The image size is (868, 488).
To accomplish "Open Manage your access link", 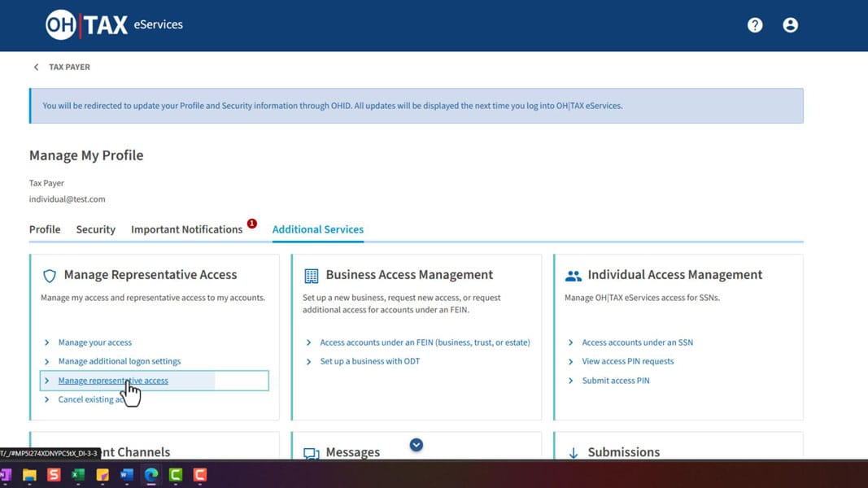I will tap(94, 342).
